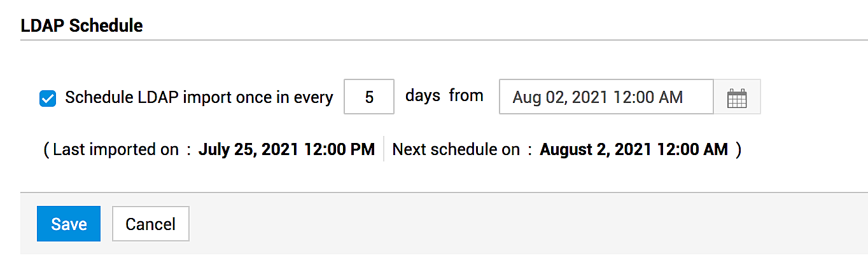Viewport: 868px width, 258px height.
Task: Click the 'days' unit text
Action: [423, 96]
